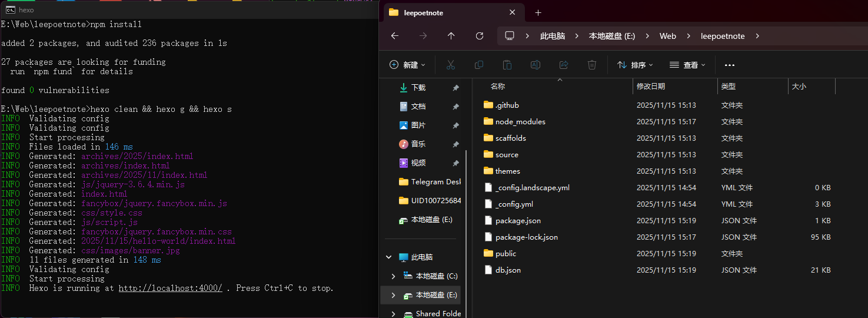The width and height of the screenshot is (868, 318).
Task: Select the _config.yml file
Action: [514, 204]
